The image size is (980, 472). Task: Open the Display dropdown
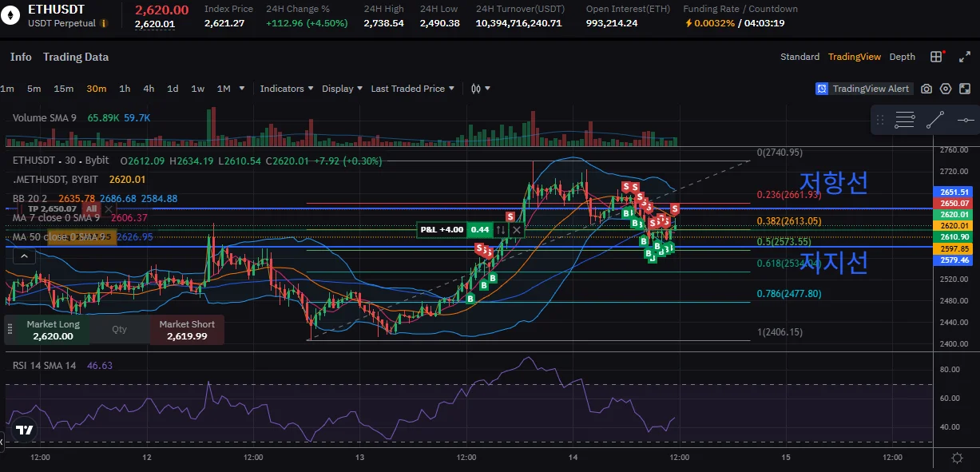342,89
